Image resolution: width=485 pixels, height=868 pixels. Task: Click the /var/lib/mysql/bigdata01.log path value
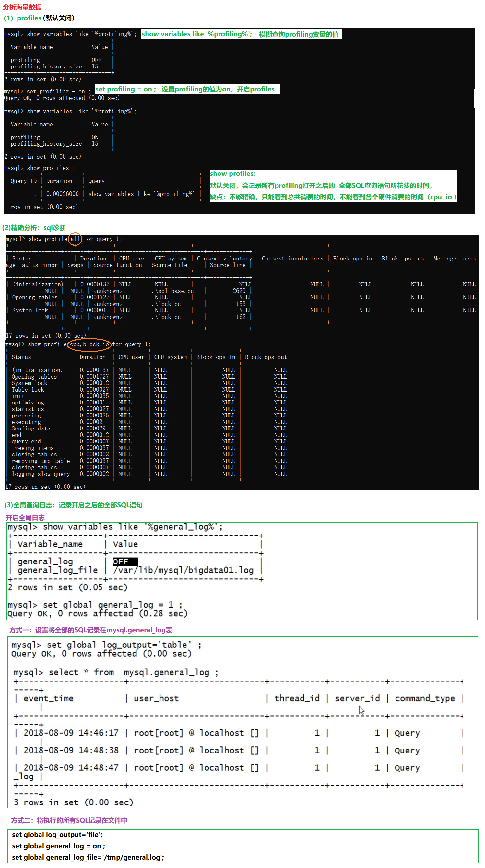(x=183, y=570)
